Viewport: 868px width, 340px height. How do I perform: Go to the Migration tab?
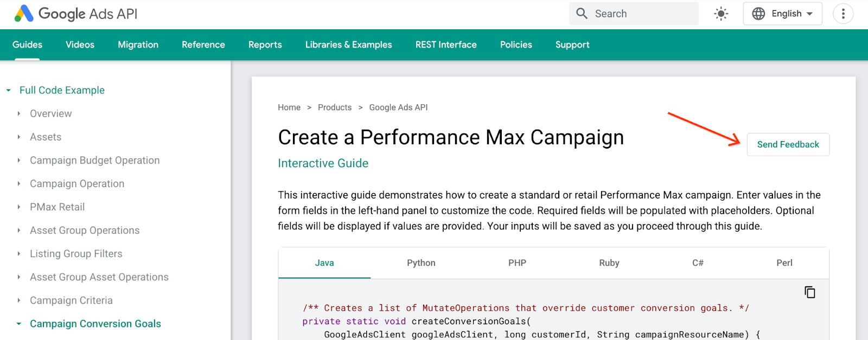pos(138,44)
